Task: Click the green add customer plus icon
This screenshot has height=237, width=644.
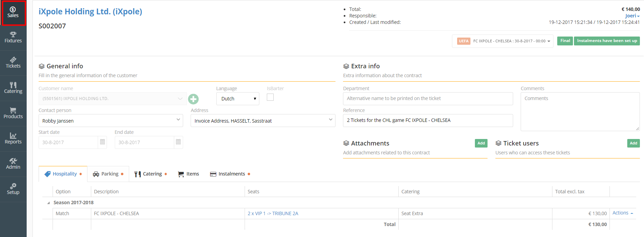Action: point(193,99)
